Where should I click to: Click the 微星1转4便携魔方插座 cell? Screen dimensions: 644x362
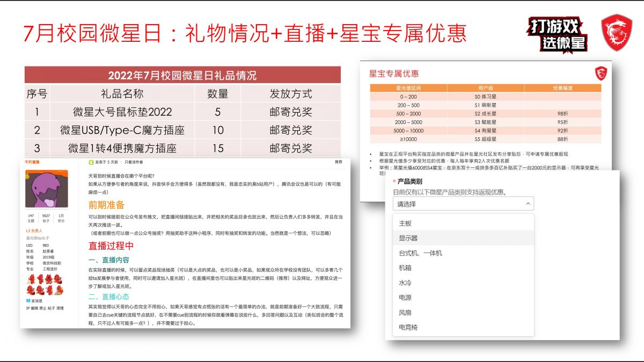pos(122,148)
